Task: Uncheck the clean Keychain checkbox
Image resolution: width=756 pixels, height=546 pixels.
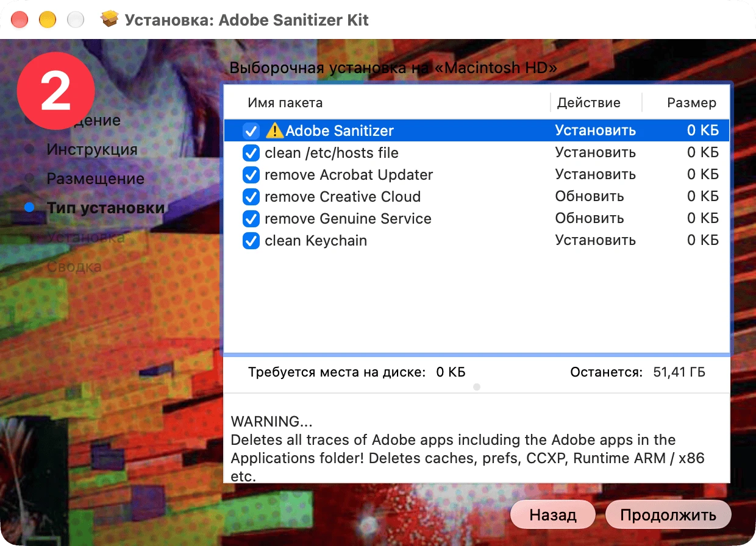Action: coord(251,240)
